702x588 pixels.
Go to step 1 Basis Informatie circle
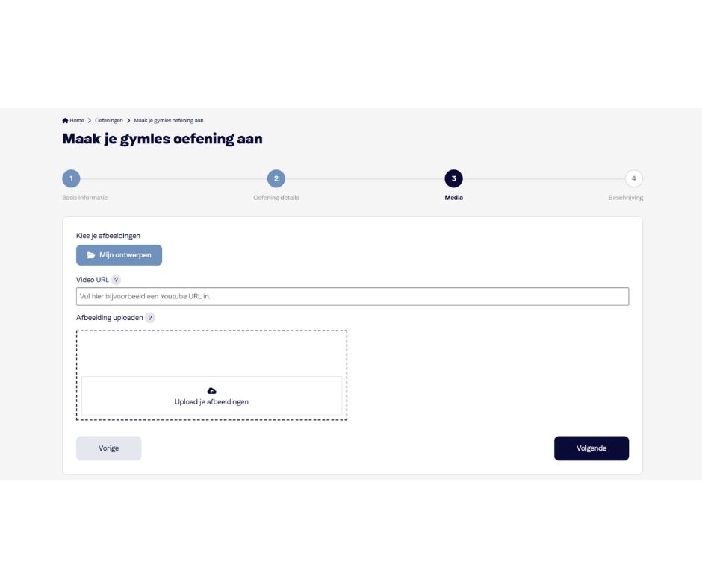point(71,178)
